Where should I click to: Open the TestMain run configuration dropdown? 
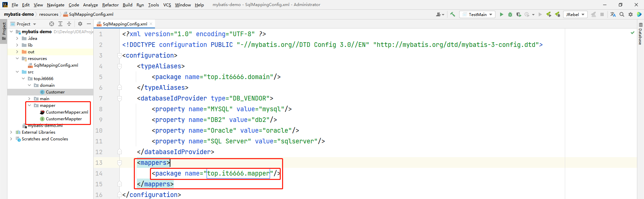tap(477, 14)
